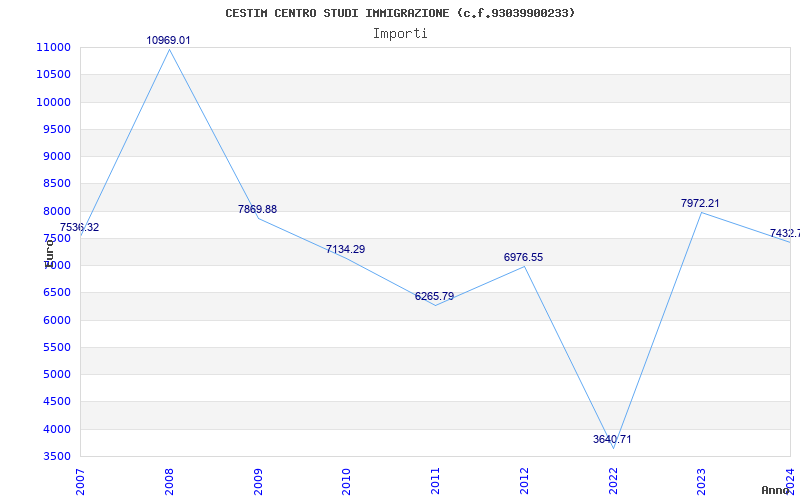Select the 2022 x-axis year label
This screenshot has width=800, height=500.
point(613,481)
